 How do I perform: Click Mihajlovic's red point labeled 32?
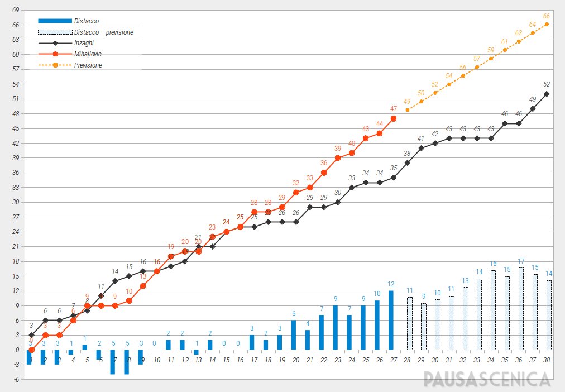point(296,193)
